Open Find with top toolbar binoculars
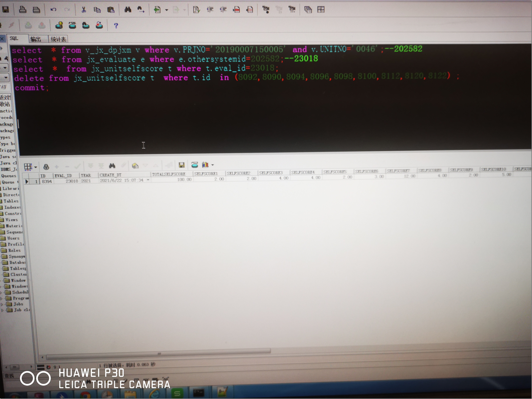 [x=128, y=10]
